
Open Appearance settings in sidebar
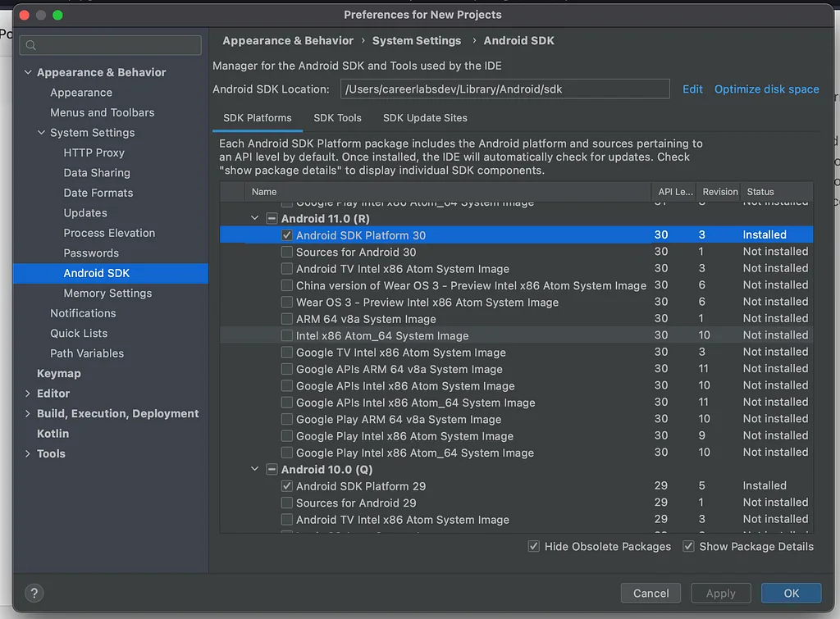[81, 93]
